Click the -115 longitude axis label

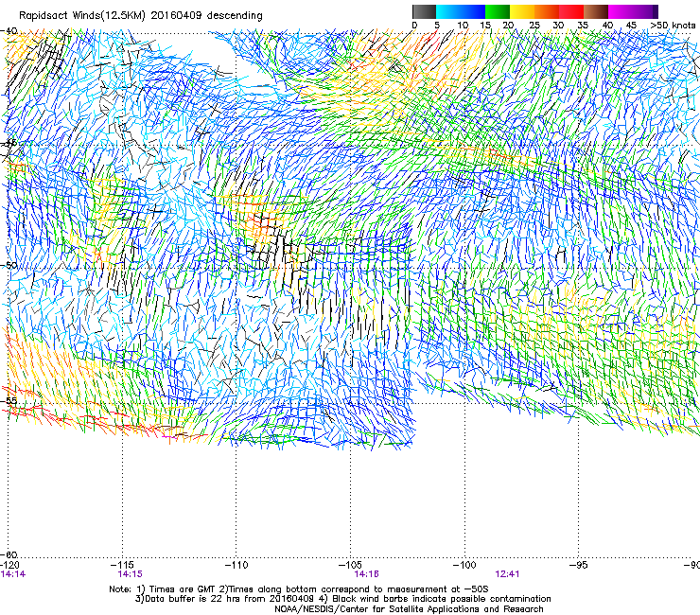click(122, 566)
